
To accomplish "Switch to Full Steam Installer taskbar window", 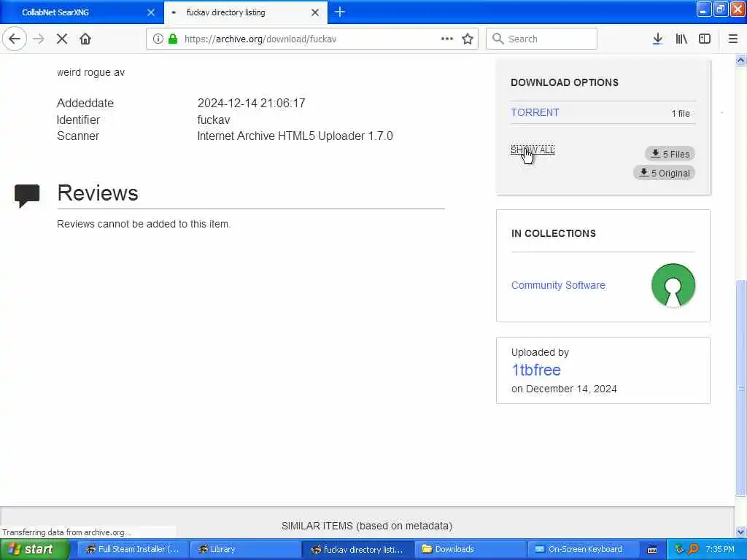I will [133, 550].
